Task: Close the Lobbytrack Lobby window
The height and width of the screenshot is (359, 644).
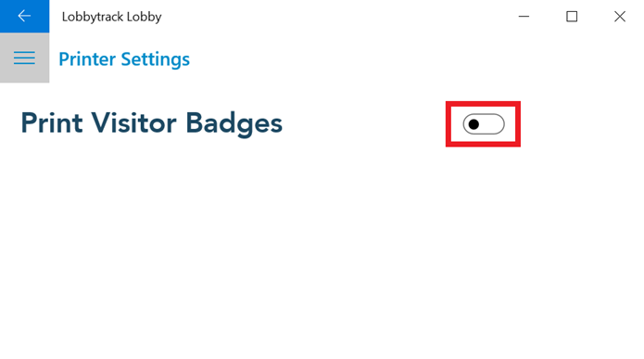Action: point(620,17)
